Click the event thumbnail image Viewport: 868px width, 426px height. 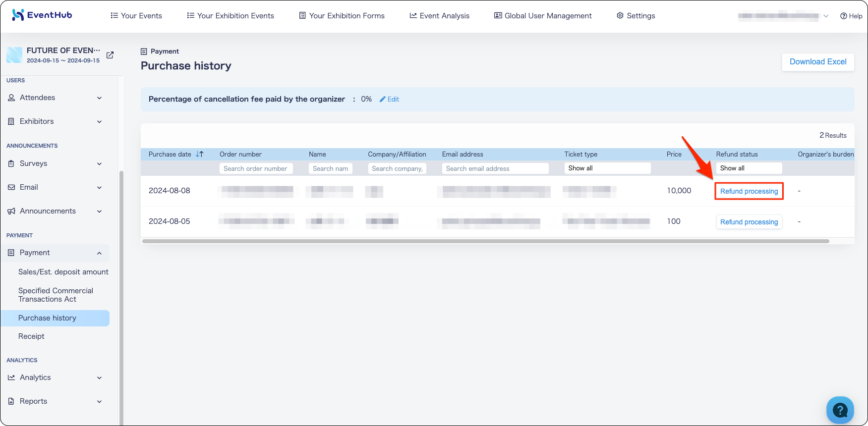point(14,55)
